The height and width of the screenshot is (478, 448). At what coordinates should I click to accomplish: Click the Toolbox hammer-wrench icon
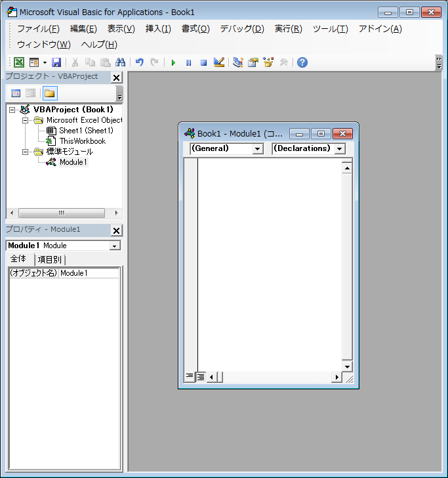(x=283, y=62)
